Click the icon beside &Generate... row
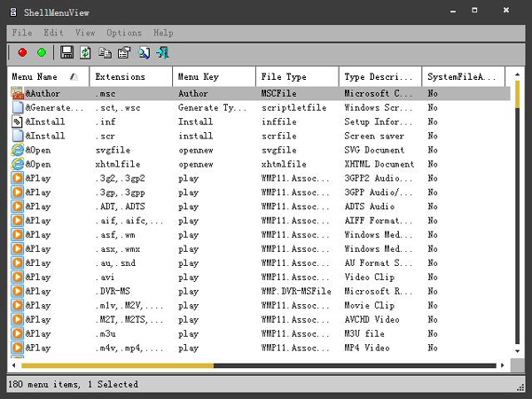 [x=18, y=107]
